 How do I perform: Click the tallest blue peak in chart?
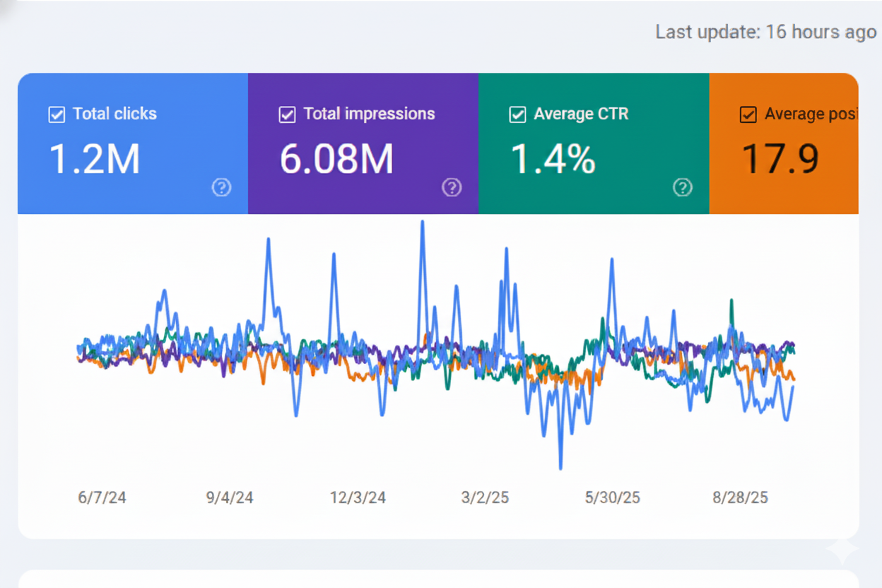[x=423, y=223]
